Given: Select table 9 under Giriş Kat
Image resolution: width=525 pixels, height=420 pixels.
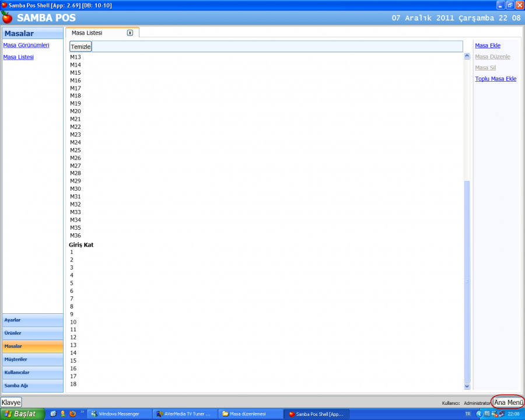Looking at the screenshot, I should point(72,314).
